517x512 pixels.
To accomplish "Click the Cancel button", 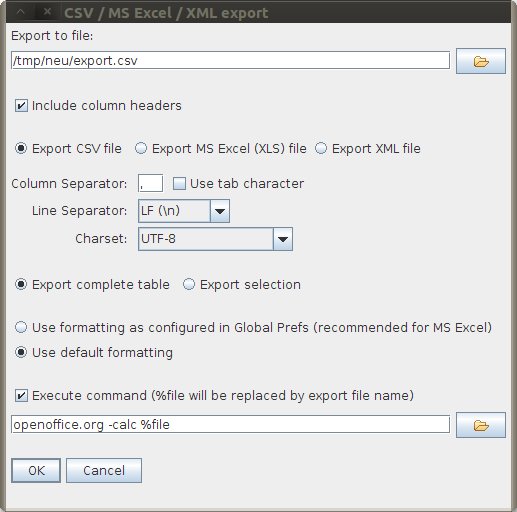I will click(104, 470).
